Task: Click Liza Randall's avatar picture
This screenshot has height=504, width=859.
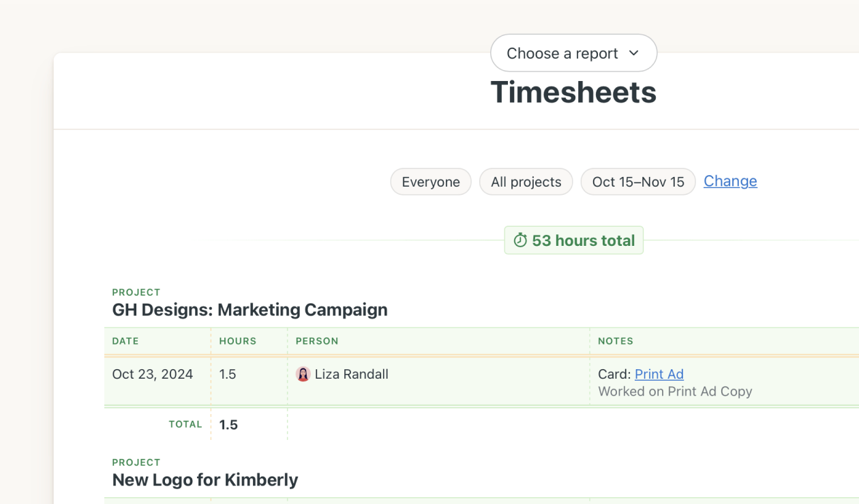Action: pos(303,374)
